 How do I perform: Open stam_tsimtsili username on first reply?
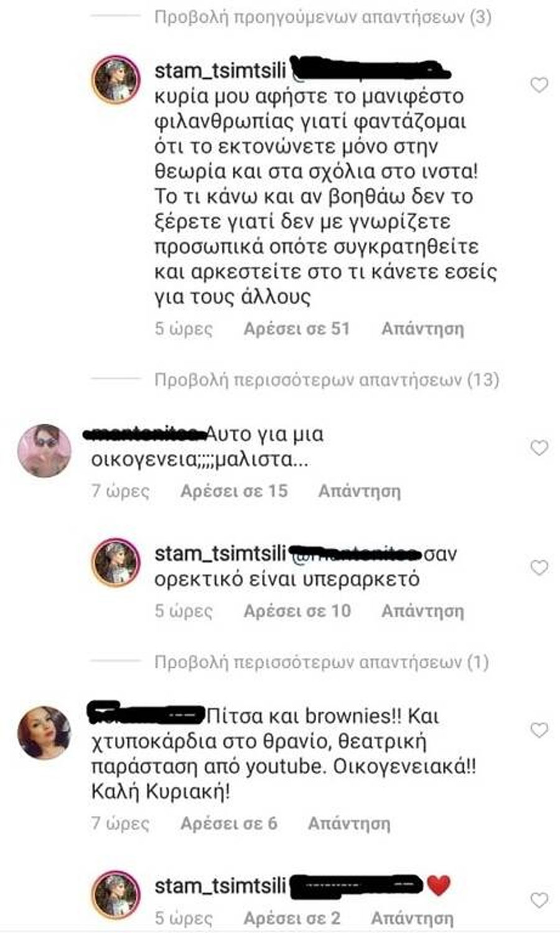coord(220,70)
